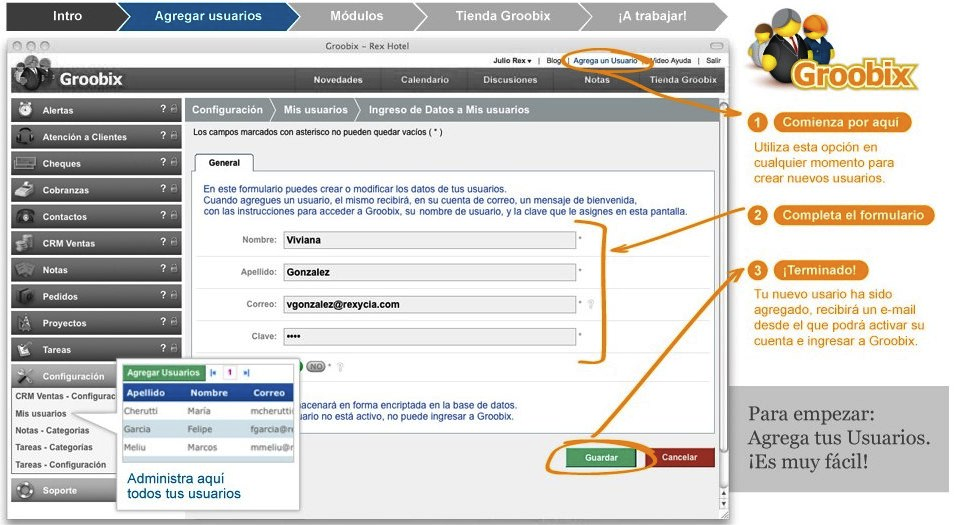Screen dimensions: 957x525
Task: Click the Salir logout link
Action: click(713, 60)
